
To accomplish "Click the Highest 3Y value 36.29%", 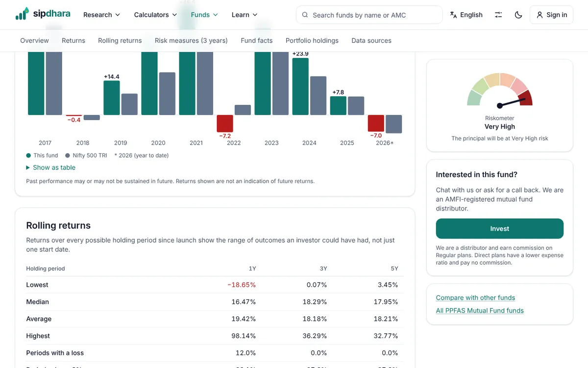I will (x=315, y=336).
